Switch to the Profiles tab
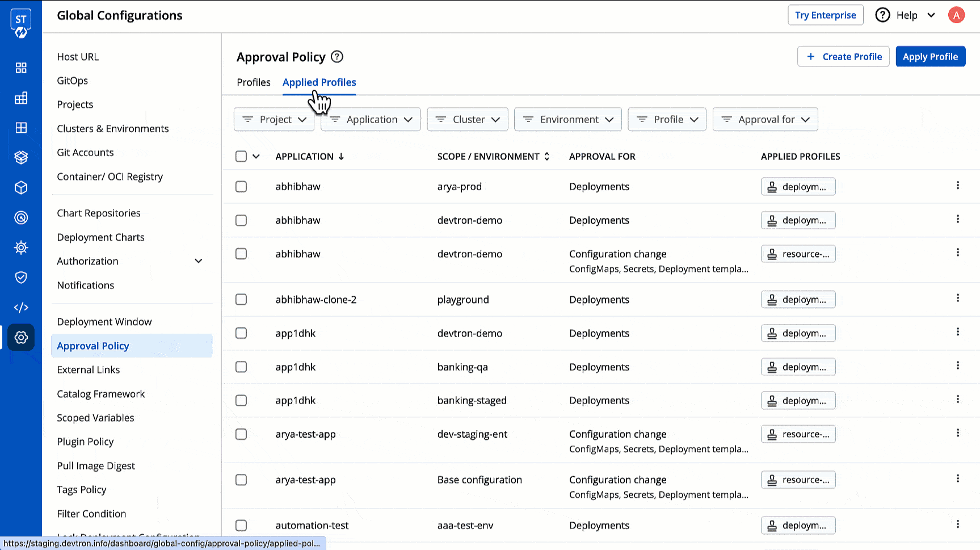The width and height of the screenshot is (980, 550). pyautogui.click(x=254, y=82)
